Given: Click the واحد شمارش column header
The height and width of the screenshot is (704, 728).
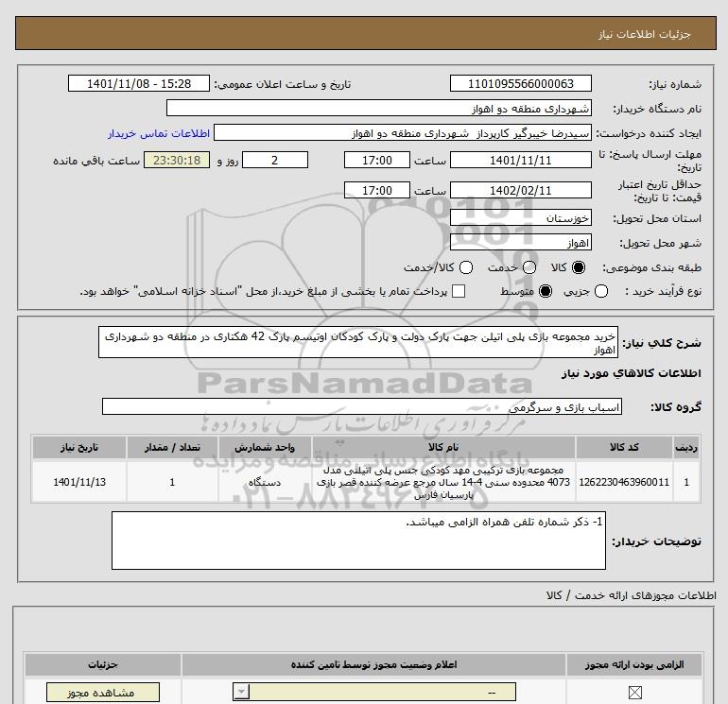Looking at the screenshot, I should [265, 447].
